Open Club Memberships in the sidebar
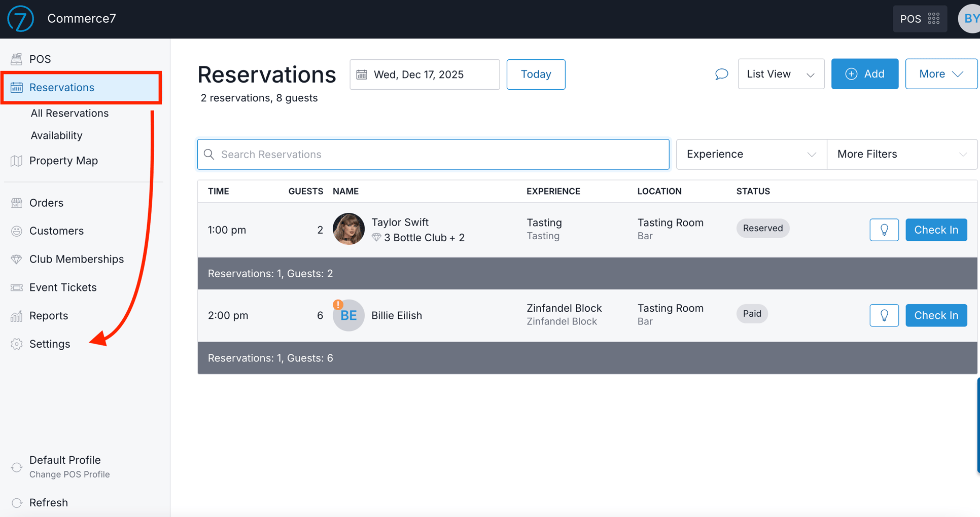This screenshot has width=980, height=517. (x=77, y=259)
